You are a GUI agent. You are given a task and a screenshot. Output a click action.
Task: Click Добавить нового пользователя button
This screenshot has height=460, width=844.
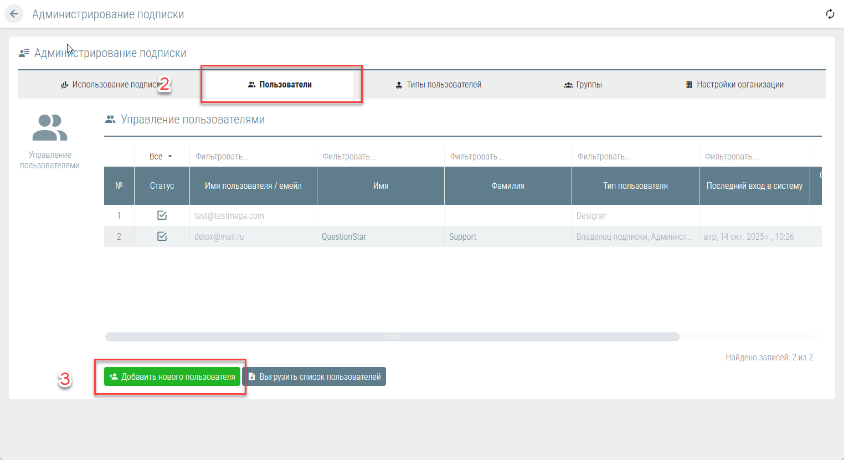(x=173, y=377)
